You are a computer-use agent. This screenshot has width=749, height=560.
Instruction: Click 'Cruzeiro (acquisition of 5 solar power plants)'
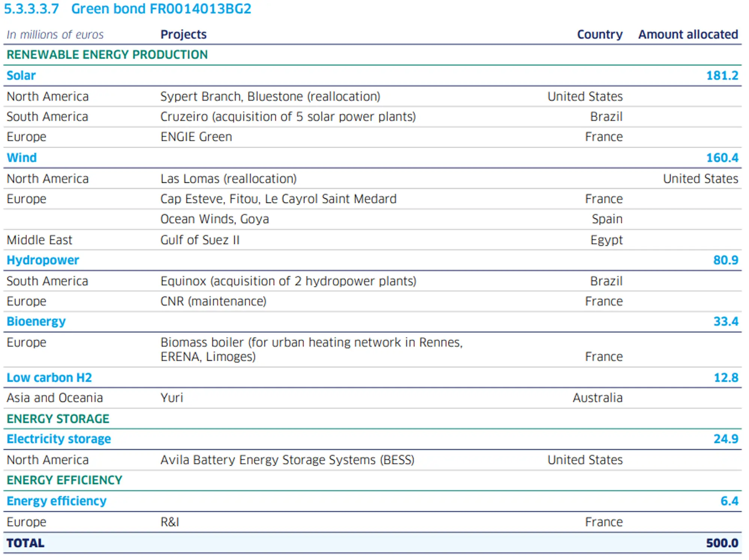pyautogui.click(x=288, y=117)
